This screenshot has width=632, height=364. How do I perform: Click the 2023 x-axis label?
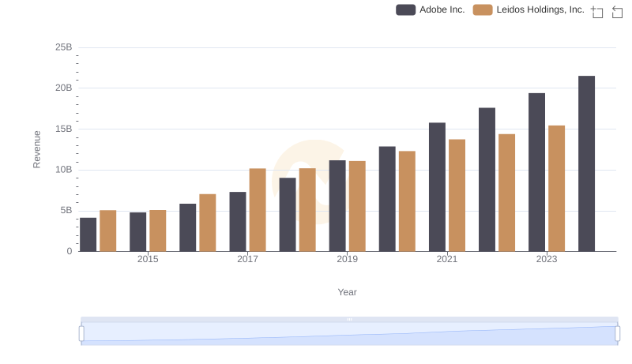pyautogui.click(x=546, y=259)
